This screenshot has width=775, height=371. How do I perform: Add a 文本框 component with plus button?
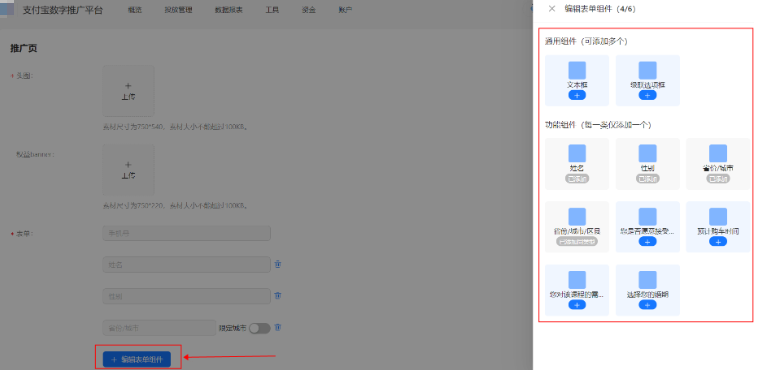[577, 95]
